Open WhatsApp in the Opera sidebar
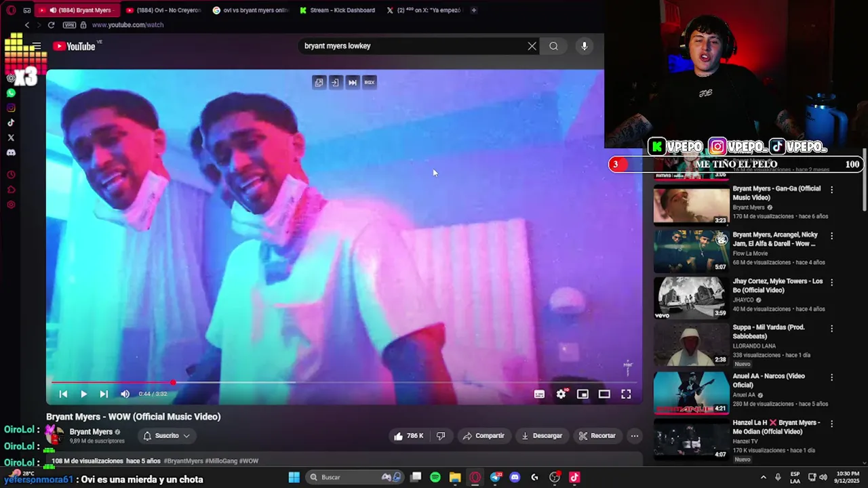 tap(11, 93)
